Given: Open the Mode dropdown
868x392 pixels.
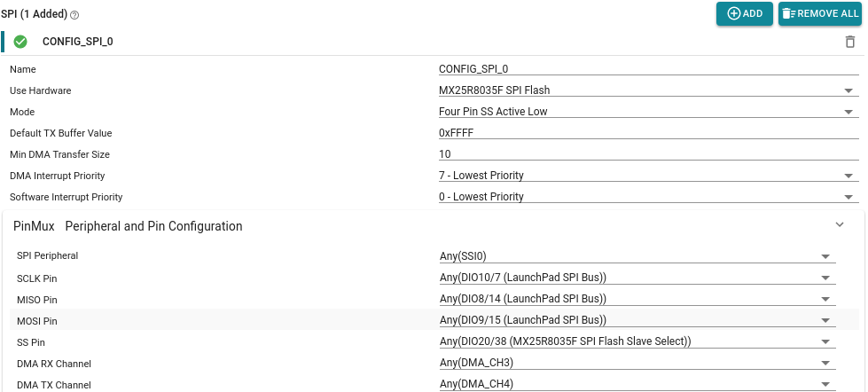Looking at the screenshot, I should pyautogui.click(x=648, y=112).
